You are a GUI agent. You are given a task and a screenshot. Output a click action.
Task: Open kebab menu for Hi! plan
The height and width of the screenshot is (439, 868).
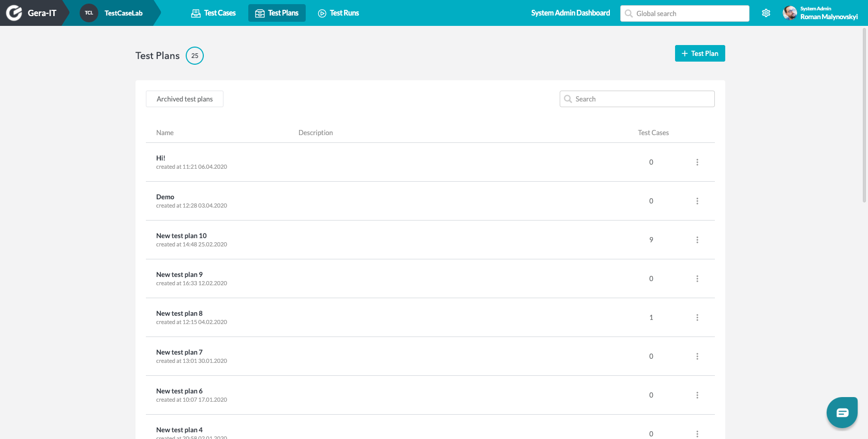[x=697, y=162]
